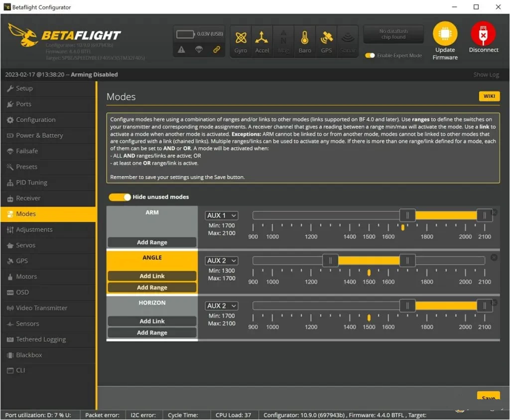
Task: Open the Presets tab
Action: click(x=48, y=167)
